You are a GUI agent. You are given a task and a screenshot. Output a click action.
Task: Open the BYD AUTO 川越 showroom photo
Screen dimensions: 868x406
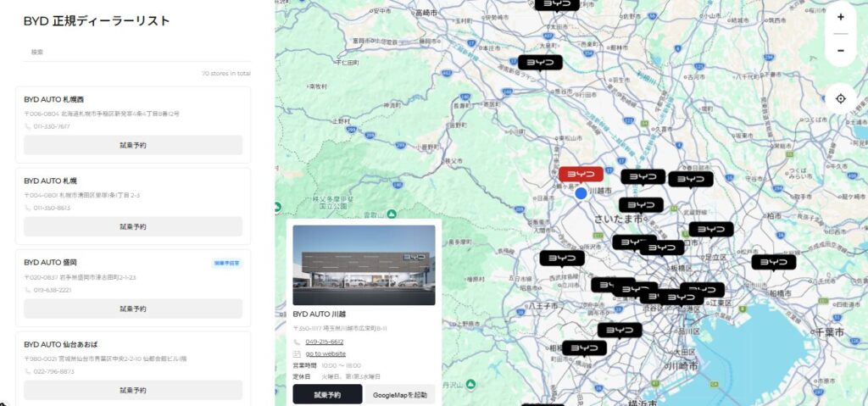364,264
